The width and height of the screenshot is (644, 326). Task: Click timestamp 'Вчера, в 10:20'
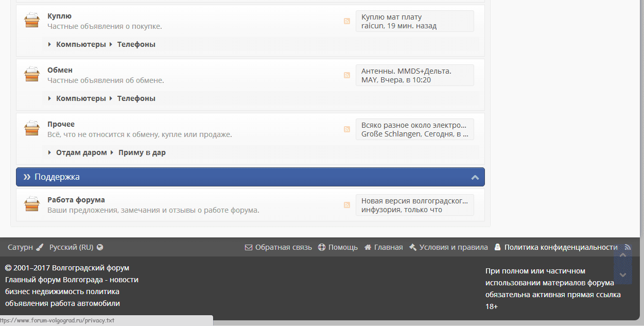click(406, 80)
